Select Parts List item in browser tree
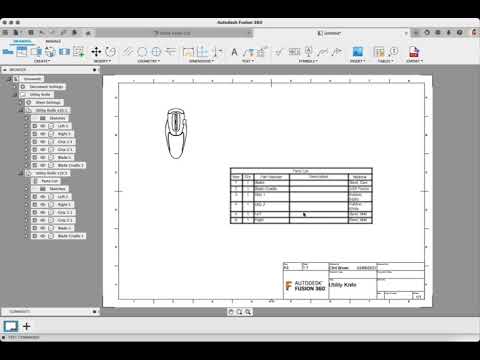Screen dimensions: 480x360 pyautogui.click(x=46, y=181)
